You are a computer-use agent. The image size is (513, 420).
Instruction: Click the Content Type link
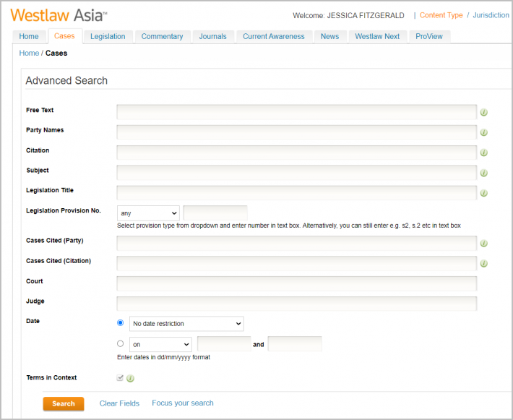point(441,15)
